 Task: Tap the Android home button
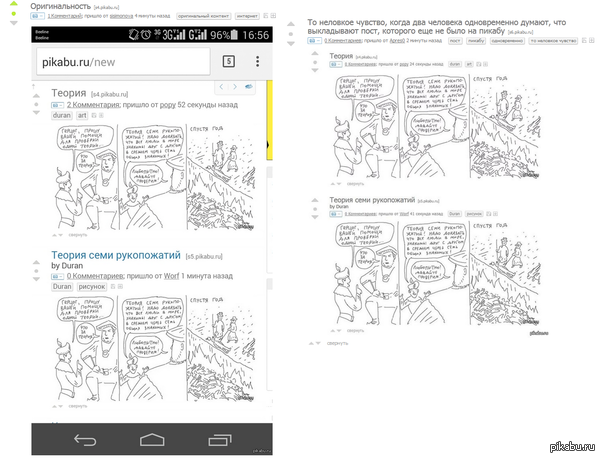point(152,440)
